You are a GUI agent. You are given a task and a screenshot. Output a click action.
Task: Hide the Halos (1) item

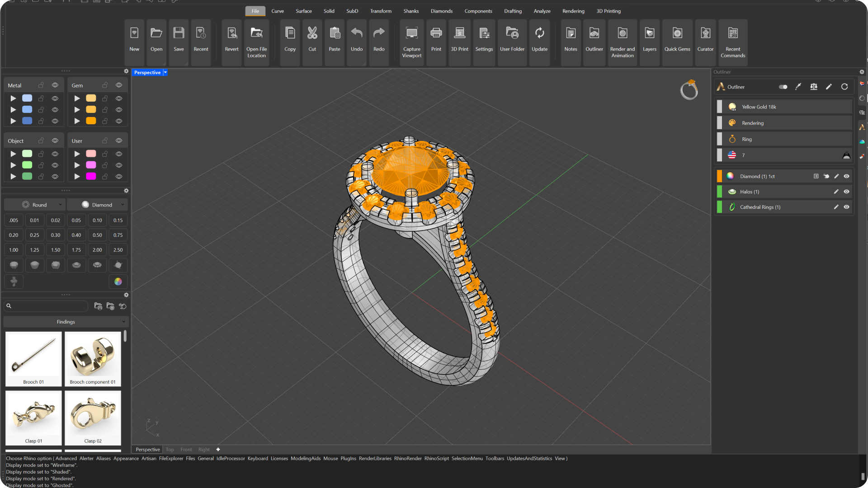[846, 192]
